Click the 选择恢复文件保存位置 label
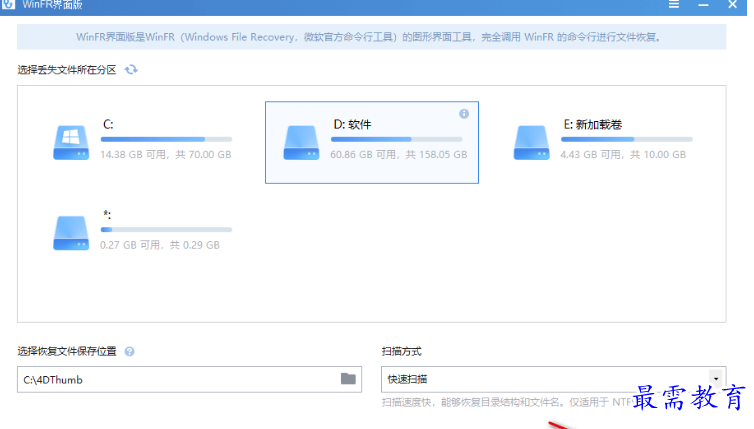The width and height of the screenshot is (754, 429). point(67,352)
